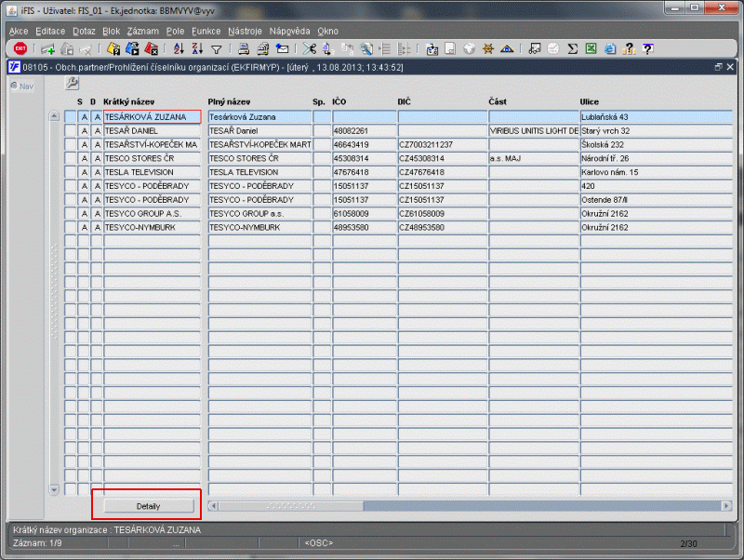
Task: Click the red EXIT stop-sign icon
Action: point(20,48)
